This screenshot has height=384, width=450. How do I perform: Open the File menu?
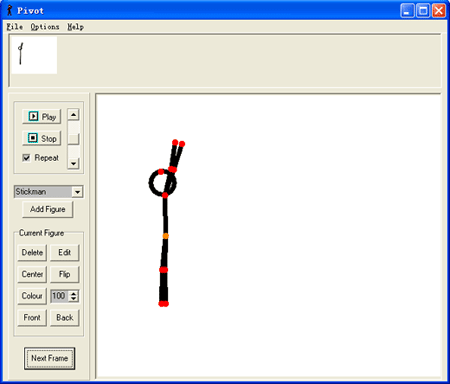pyautogui.click(x=15, y=27)
